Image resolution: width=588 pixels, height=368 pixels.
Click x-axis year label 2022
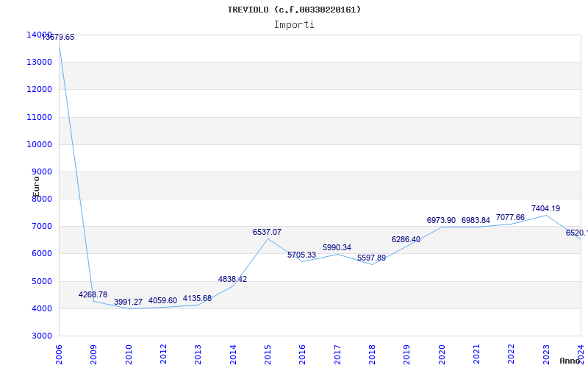click(x=511, y=354)
